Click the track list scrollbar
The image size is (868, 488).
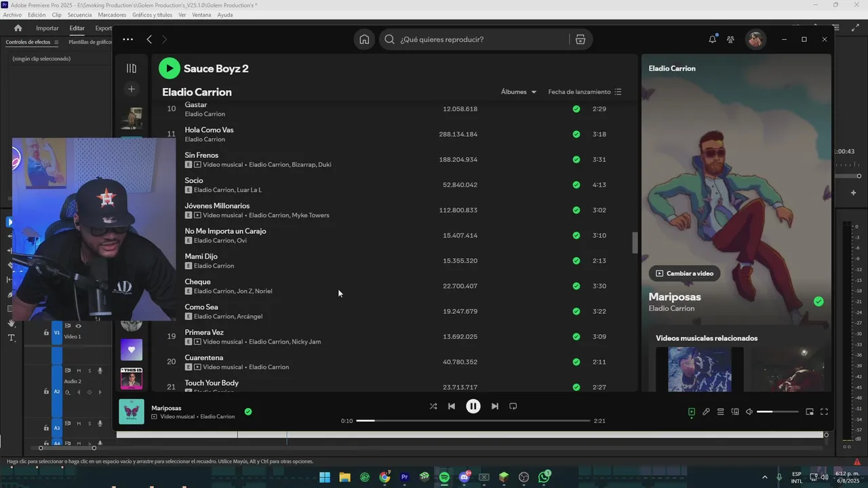[x=635, y=243]
